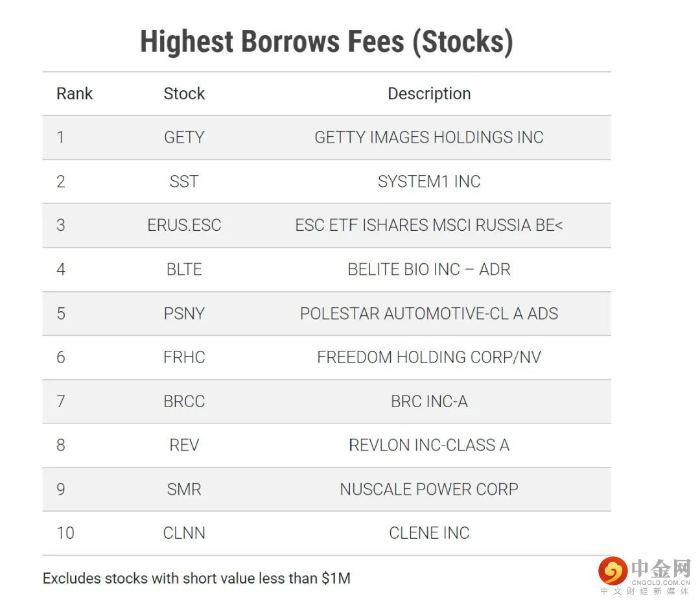This screenshot has height=603, width=700.
Task: Click the Rank column header
Action: [x=75, y=93]
